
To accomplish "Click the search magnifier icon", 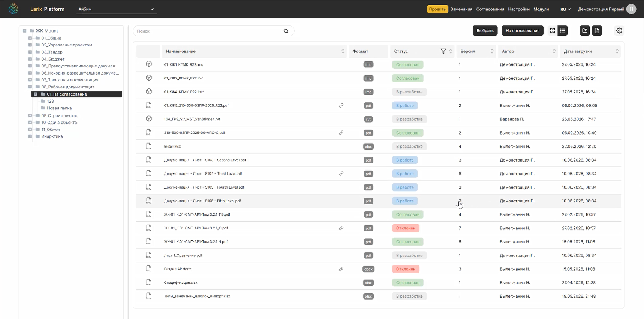I will coord(286,31).
